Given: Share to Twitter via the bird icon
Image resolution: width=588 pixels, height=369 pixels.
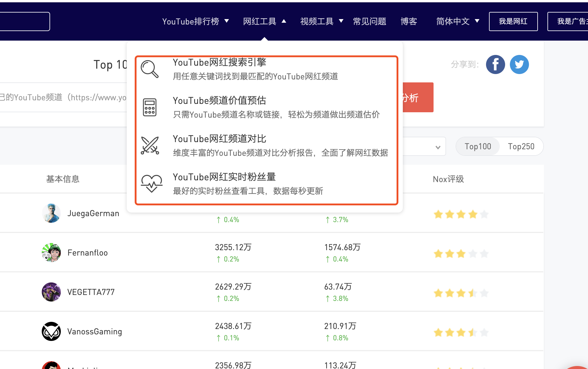Looking at the screenshot, I should click(519, 64).
